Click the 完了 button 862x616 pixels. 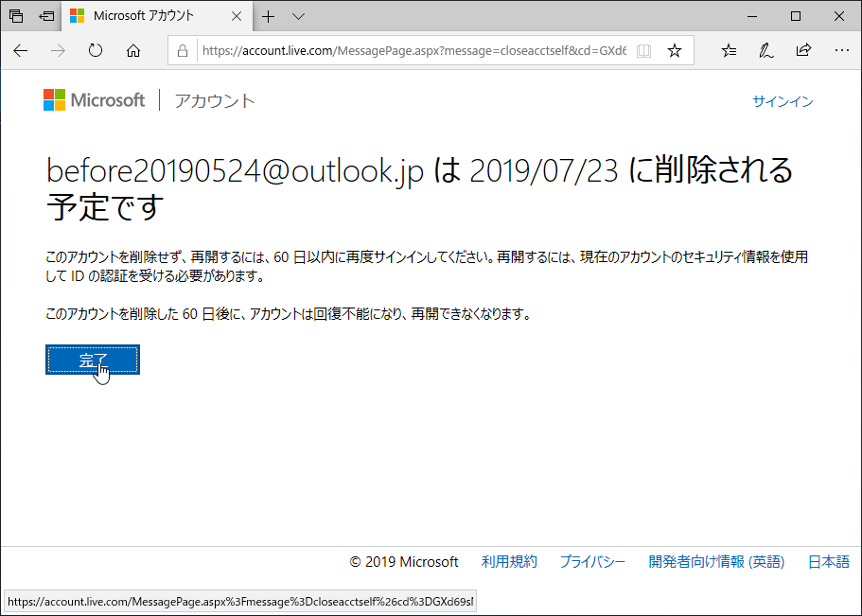[x=93, y=360]
